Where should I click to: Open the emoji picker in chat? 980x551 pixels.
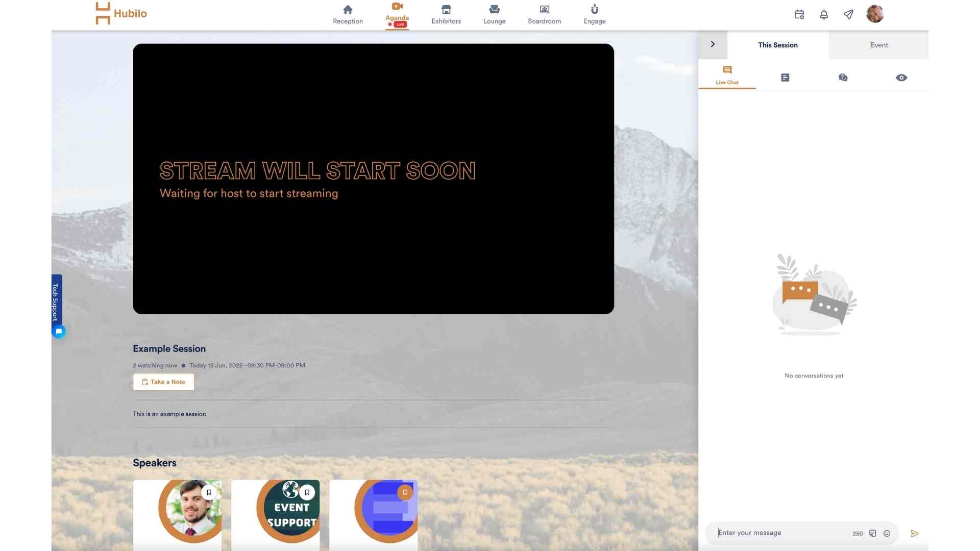[x=887, y=533]
